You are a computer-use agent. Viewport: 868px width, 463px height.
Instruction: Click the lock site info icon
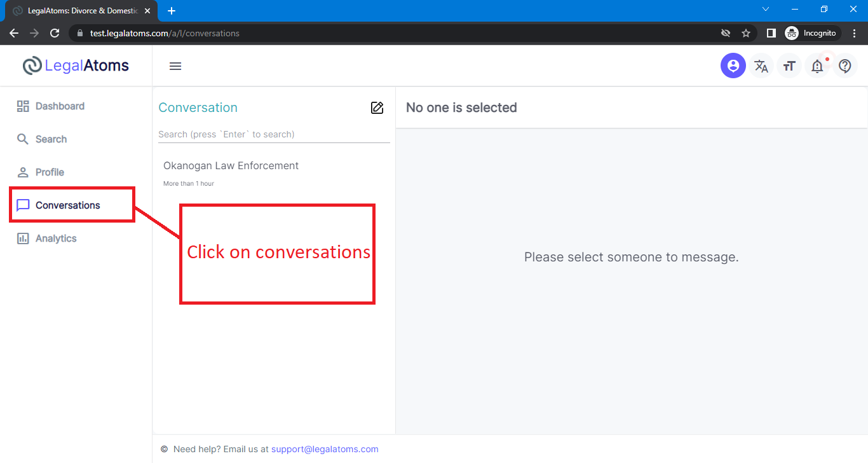[80, 33]
